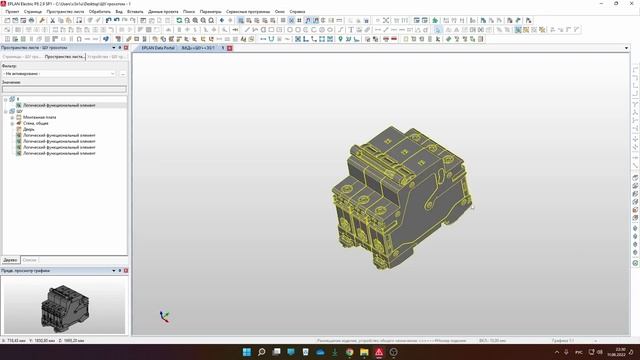
Task: Click the coordinate axis indicator in the 3D view
Action: 164,317
